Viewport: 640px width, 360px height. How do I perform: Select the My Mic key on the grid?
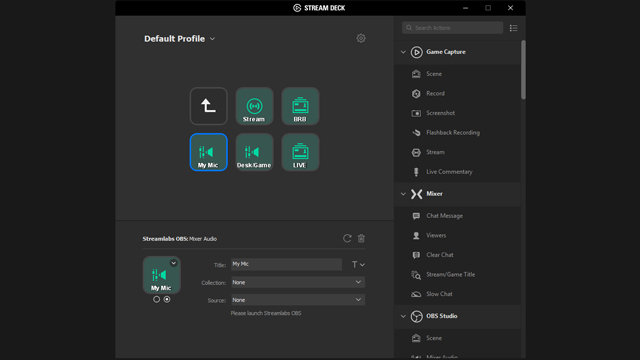[x=208, y=152]
